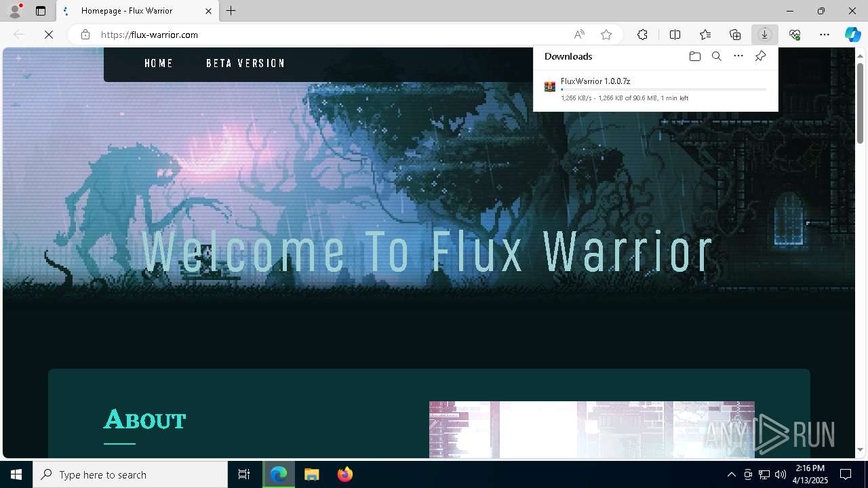This screenshot has width=868, height=488.
Task: Add this page to favorites star
Action: [606, 35]
